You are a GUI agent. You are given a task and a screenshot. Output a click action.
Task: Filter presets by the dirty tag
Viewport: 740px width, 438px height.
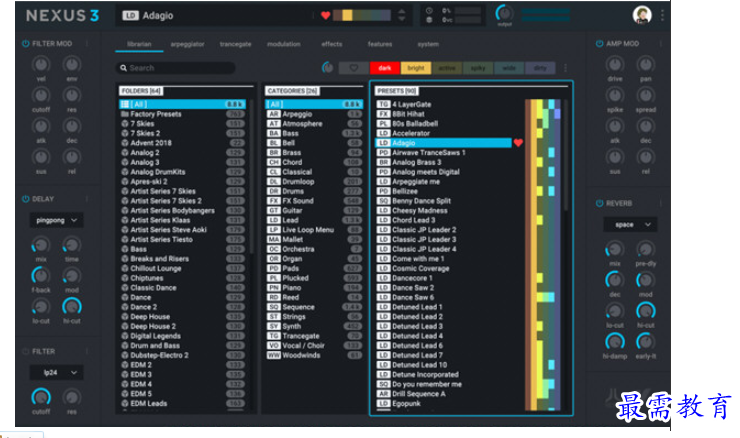[540, 68]
